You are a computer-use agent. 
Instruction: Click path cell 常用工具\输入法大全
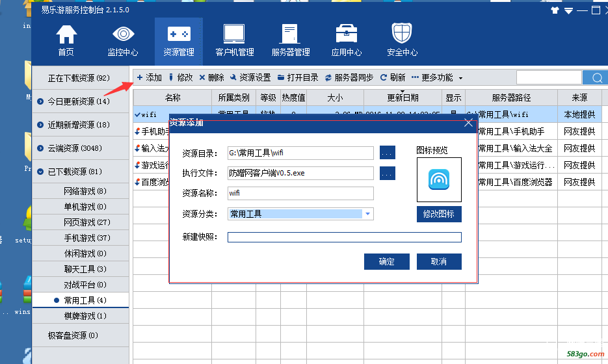click(x=515, y=148)
